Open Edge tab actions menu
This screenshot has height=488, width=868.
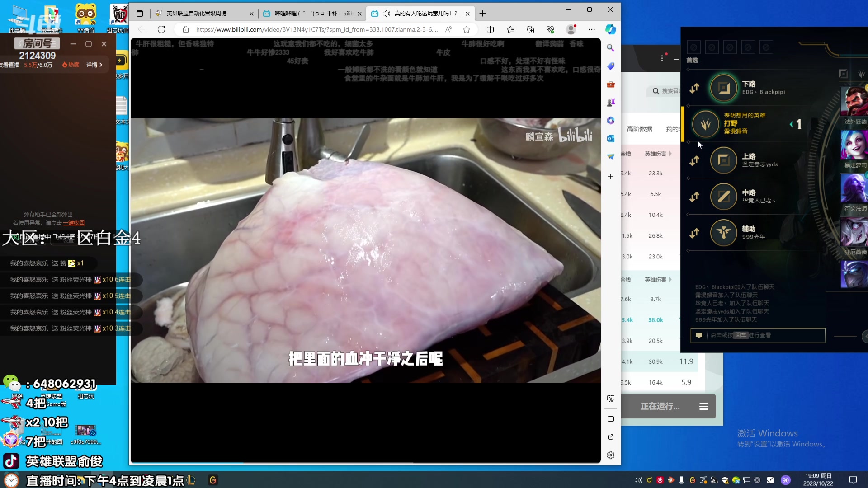click(x=140, y=14)
